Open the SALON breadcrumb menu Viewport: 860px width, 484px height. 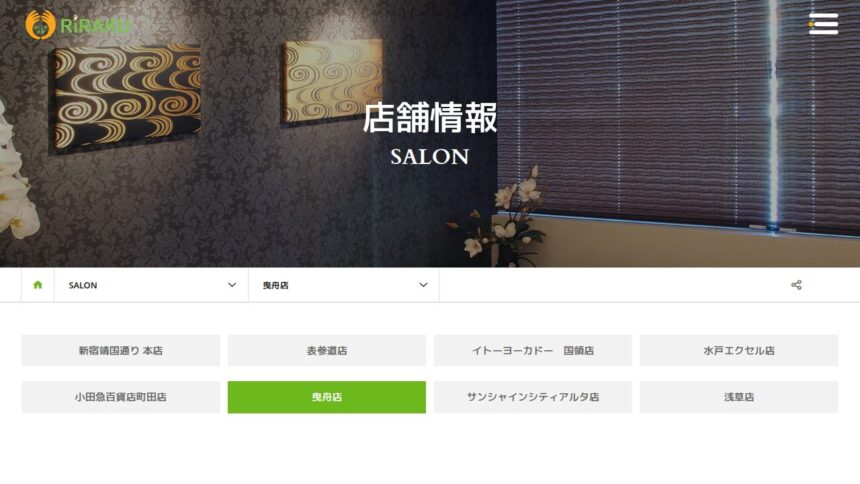click(x=151, y=285)
